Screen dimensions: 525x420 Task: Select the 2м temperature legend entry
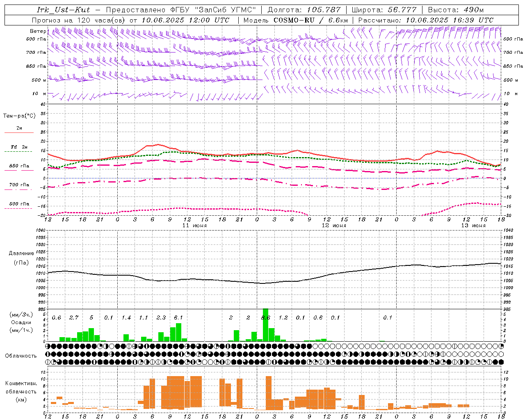pos(19,128)
